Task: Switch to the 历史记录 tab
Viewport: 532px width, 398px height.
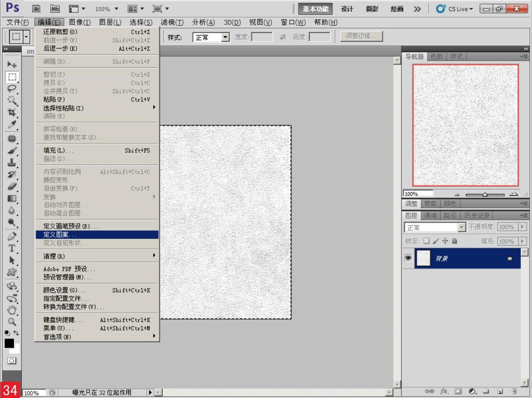Action: point(477,216)
